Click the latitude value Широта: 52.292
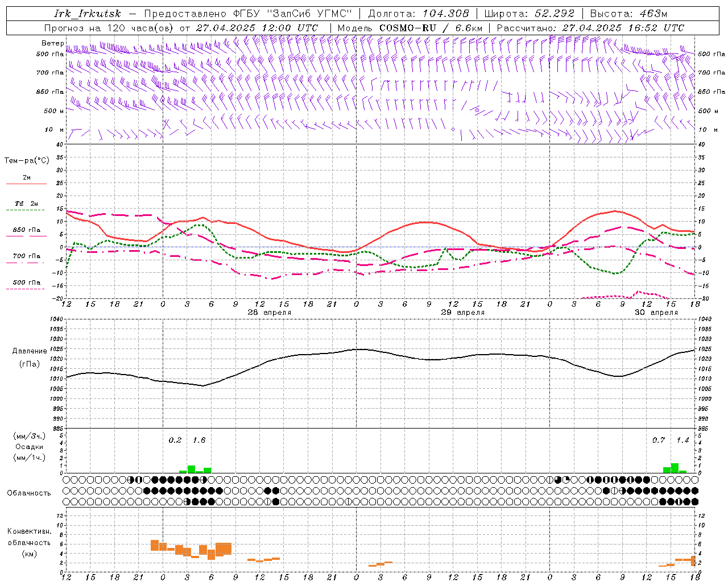 (x=529, y=14)
